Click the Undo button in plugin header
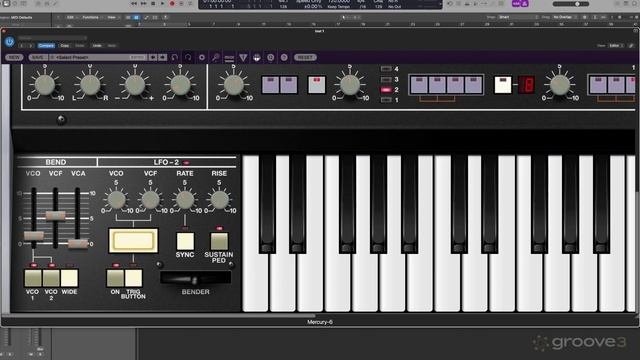The width and height of the screenshot is (640, 360). [x=97, y=46]
